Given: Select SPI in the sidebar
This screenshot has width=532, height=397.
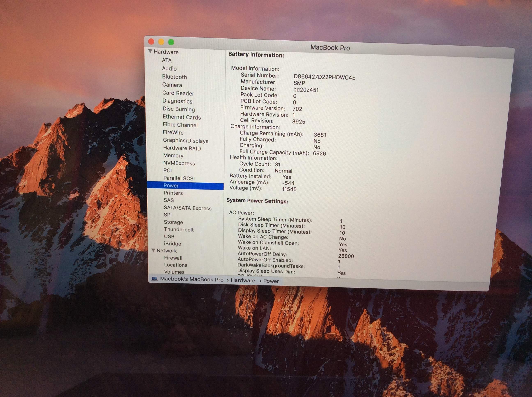Looking at the screenshot, I should point(168,215).
